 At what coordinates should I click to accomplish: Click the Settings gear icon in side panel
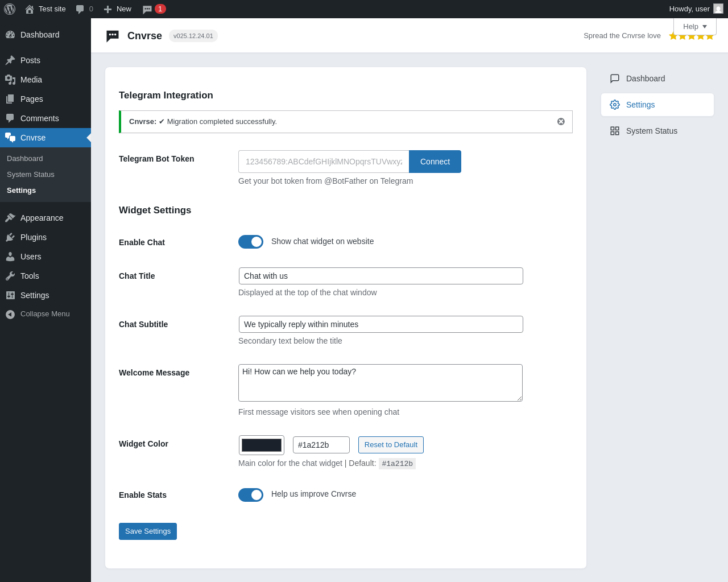coord(615,105)
